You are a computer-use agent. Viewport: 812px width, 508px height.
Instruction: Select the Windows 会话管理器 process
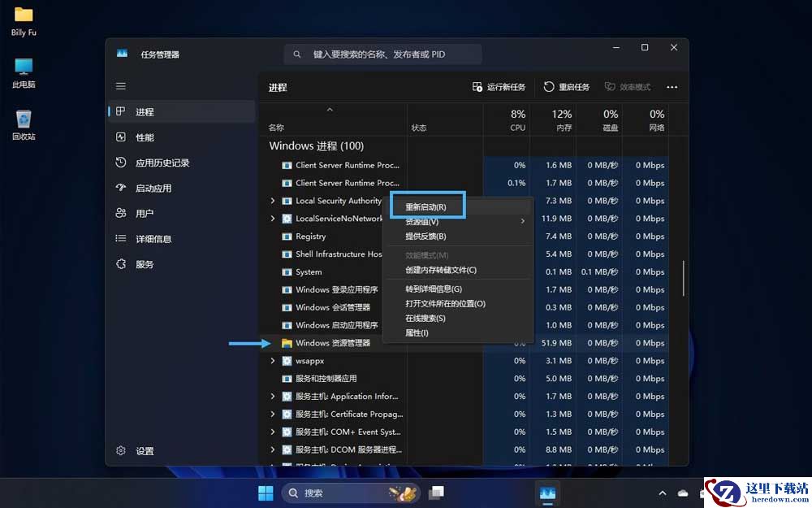click(x=332, y=307)
